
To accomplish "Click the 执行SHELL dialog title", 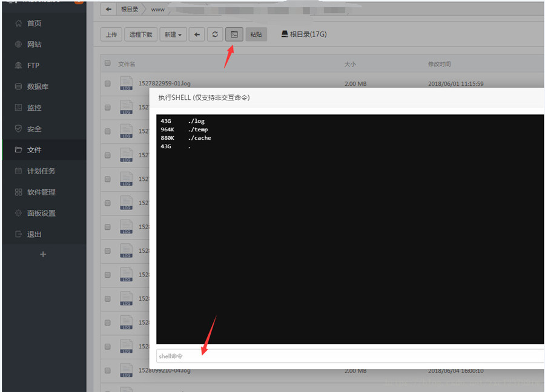I will click(x=204, y=97).
